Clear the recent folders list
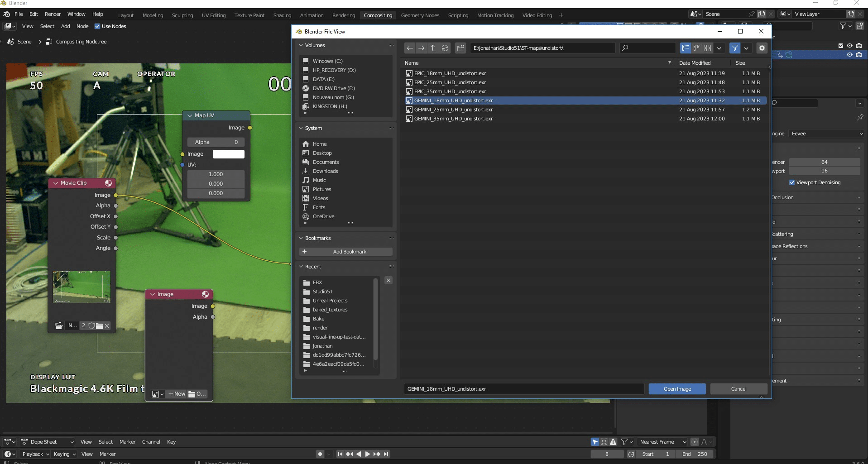Viewport: 868px width, 464px height. click(388, 280)
